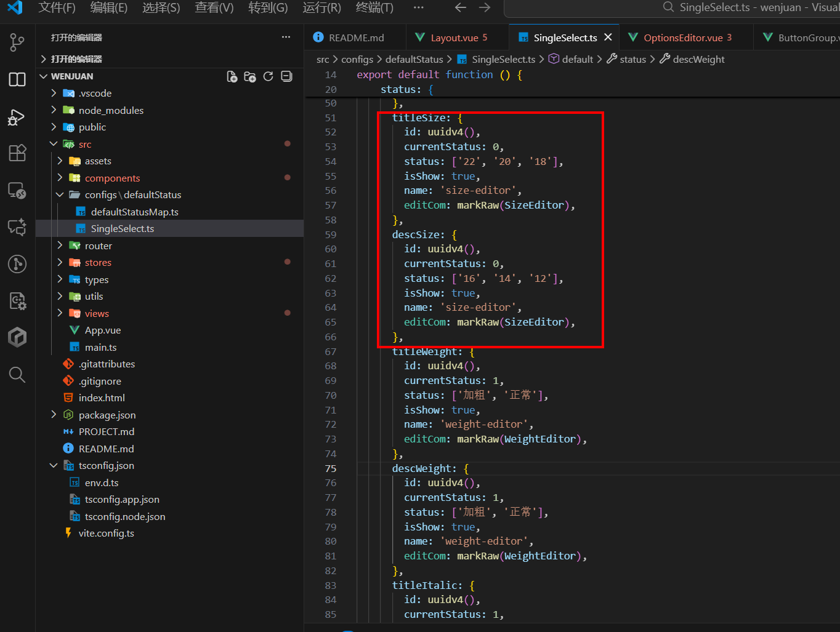
Task: Refresh the WENJUAN explorer
Action: pyautogui.click(x=268, y=76)
